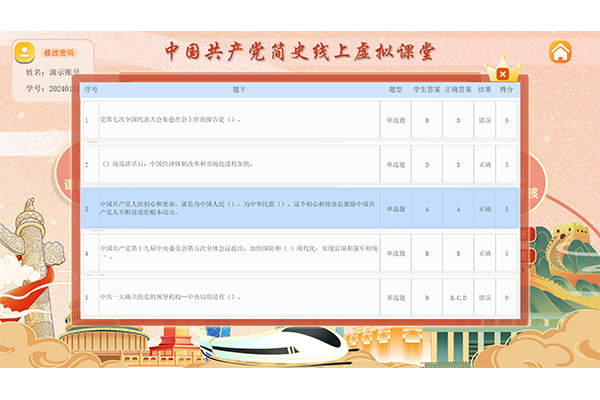Click the 错误 result in row 5
The width and height of the screenshot is (600, 400).
(x=484, y=297)
